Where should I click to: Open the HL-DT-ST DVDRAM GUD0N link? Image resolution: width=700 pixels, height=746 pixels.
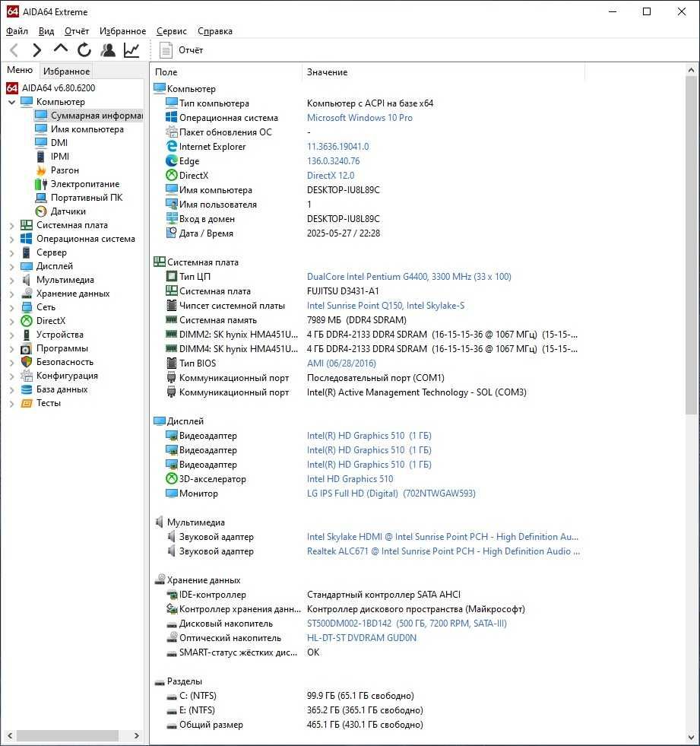[362, 638]
